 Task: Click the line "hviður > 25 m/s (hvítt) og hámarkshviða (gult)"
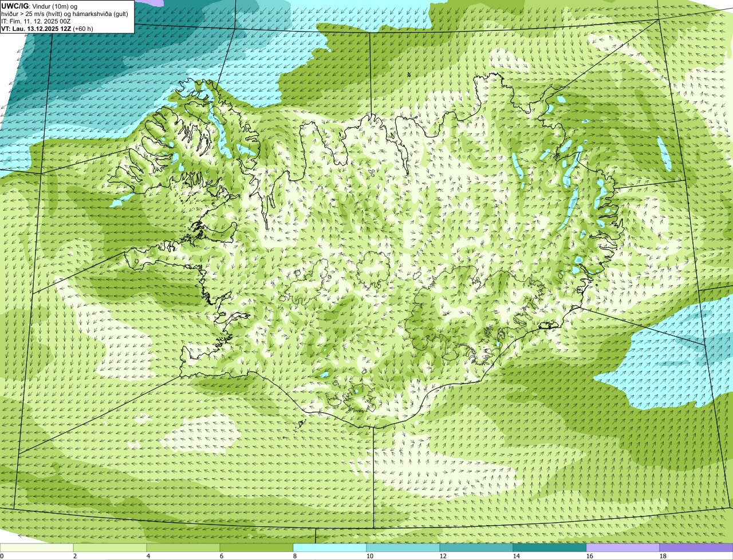(x=65, y=14)
